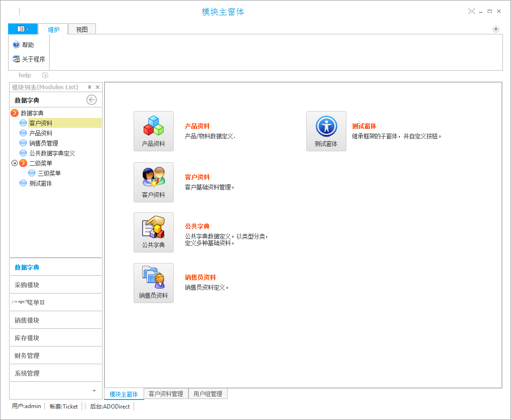Viewport: 511px width, 420px height.
Task: Select 产品资料 in the tree
Action: click(41, 133)
